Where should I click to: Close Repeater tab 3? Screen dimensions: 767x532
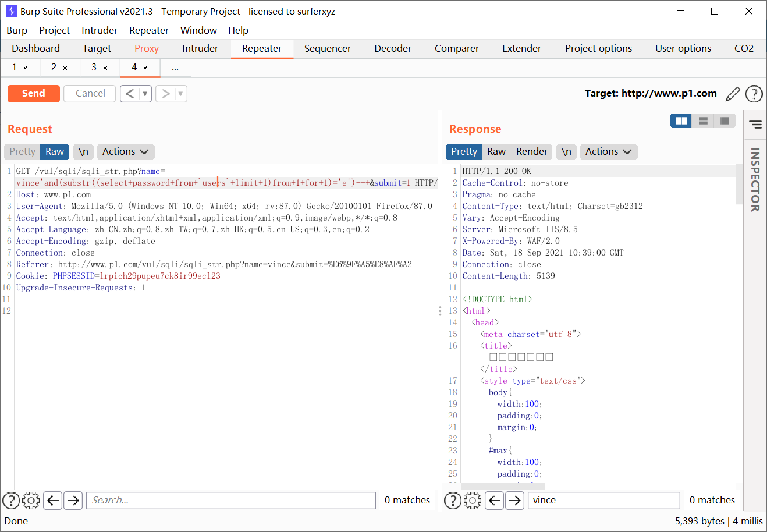[105, 68]
